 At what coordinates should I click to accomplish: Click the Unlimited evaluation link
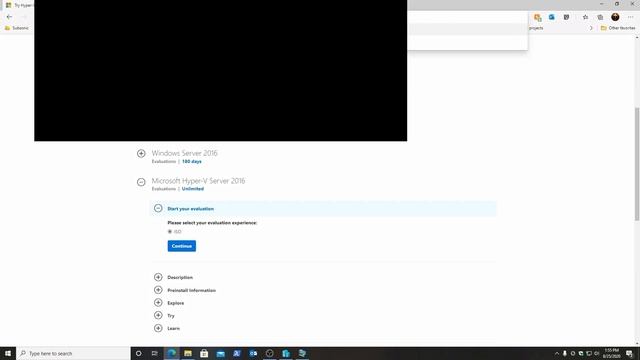193,189
